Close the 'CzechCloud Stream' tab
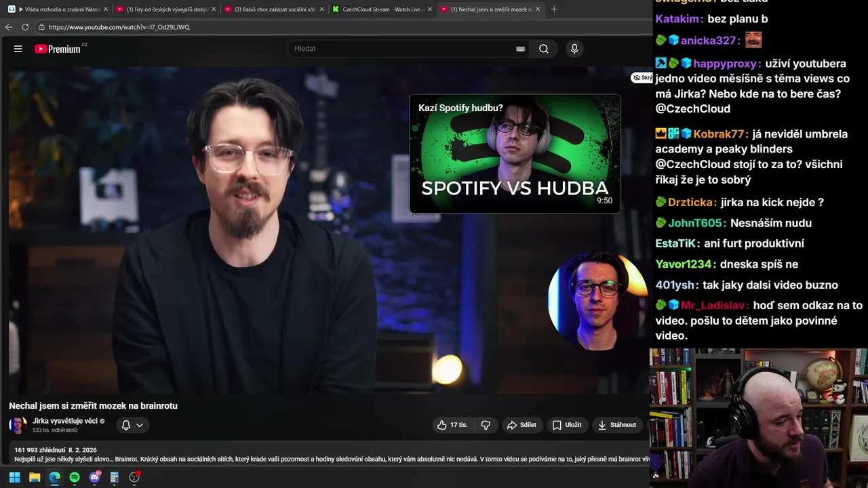868x488 pixels. tap(430, 9)
